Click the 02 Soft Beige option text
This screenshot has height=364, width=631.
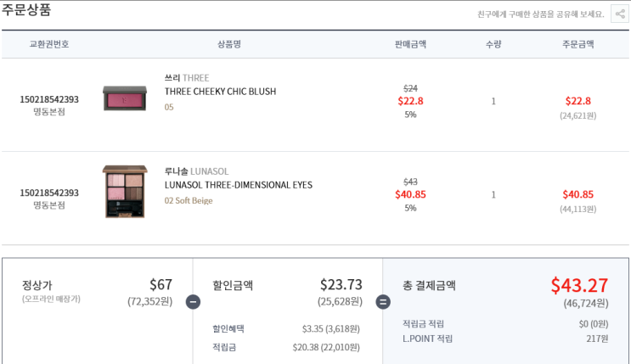coord(189,201)
